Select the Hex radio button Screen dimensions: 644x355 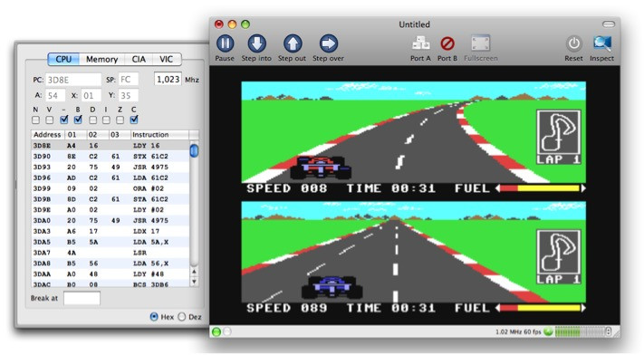(x=154, y=317)
